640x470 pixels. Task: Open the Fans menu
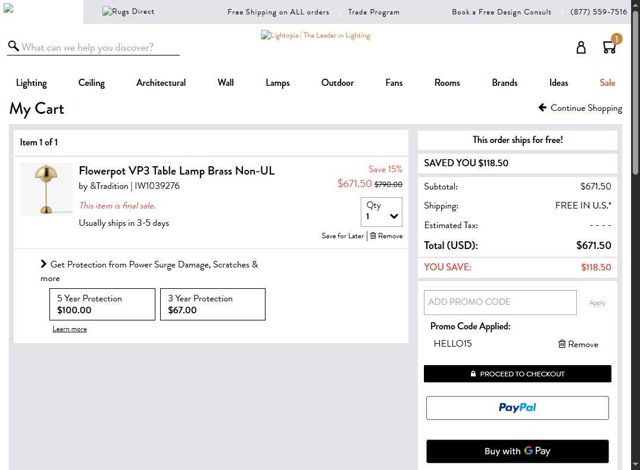click(x=394, y=83)
